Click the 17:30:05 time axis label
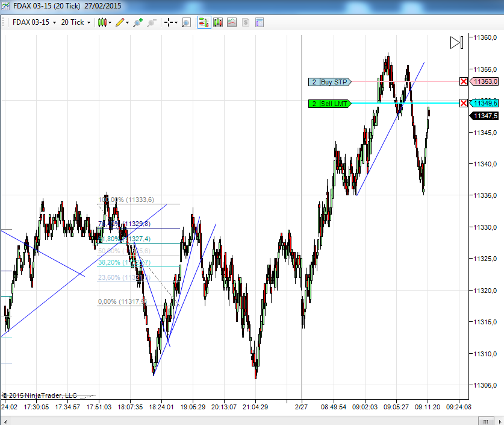Screen dimensions: 504x425 point(36,407)
